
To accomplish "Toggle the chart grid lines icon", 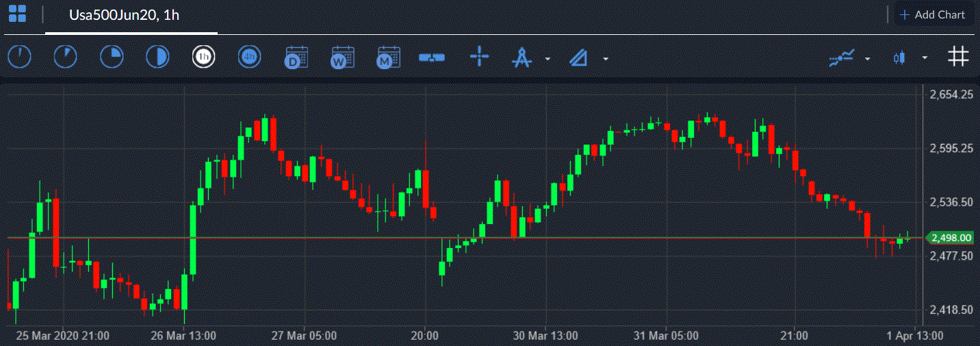I will click(958, 57).
